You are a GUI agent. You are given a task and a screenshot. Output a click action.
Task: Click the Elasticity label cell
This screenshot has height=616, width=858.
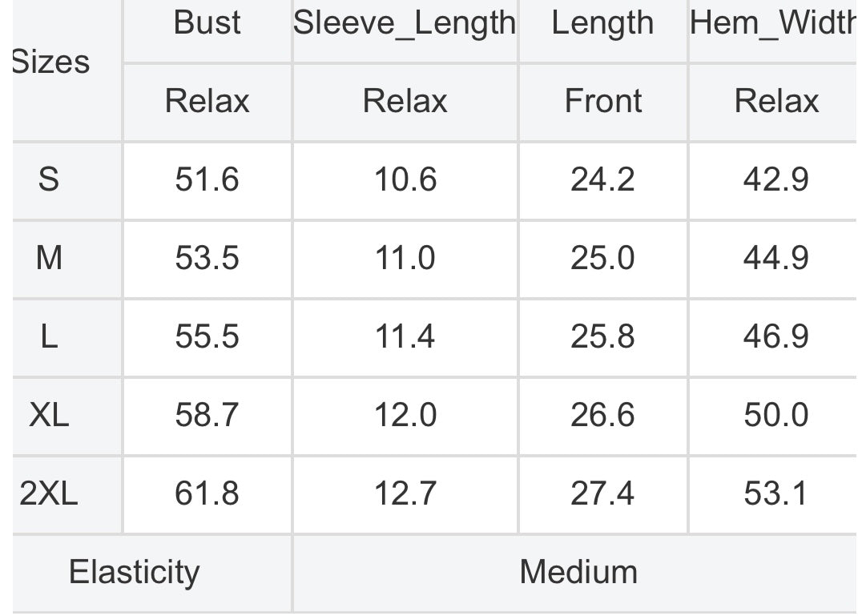[x=151, y=573]
